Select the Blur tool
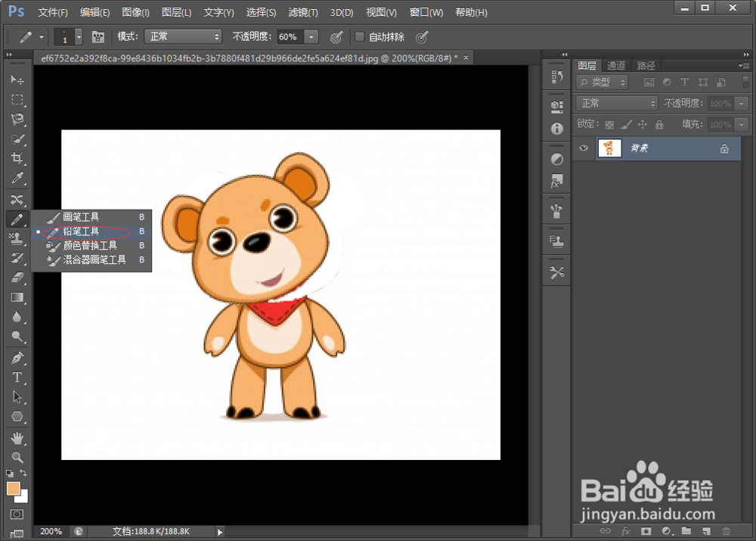Image resolution: width=756 pixels, height=541 pixels. [17, 317]
